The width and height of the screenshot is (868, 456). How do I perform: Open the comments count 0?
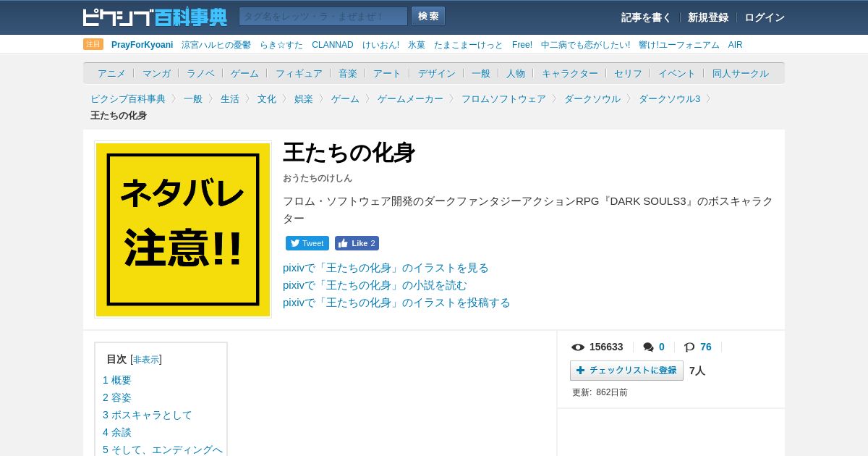point(661,347)
